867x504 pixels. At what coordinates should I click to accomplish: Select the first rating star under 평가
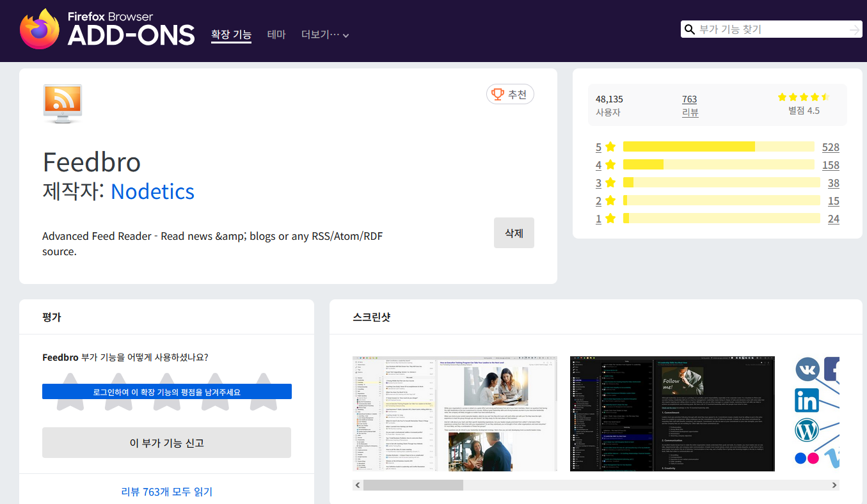pyautogui.click(x=70, y=391)
